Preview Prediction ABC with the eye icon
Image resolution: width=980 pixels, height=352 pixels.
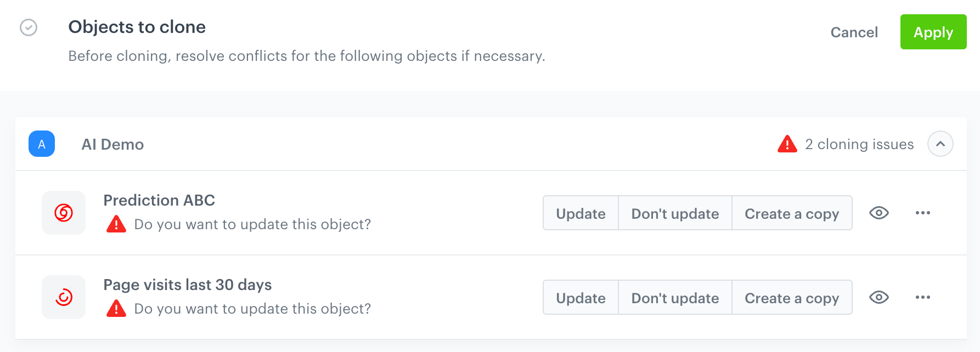(x=878, y=213)
